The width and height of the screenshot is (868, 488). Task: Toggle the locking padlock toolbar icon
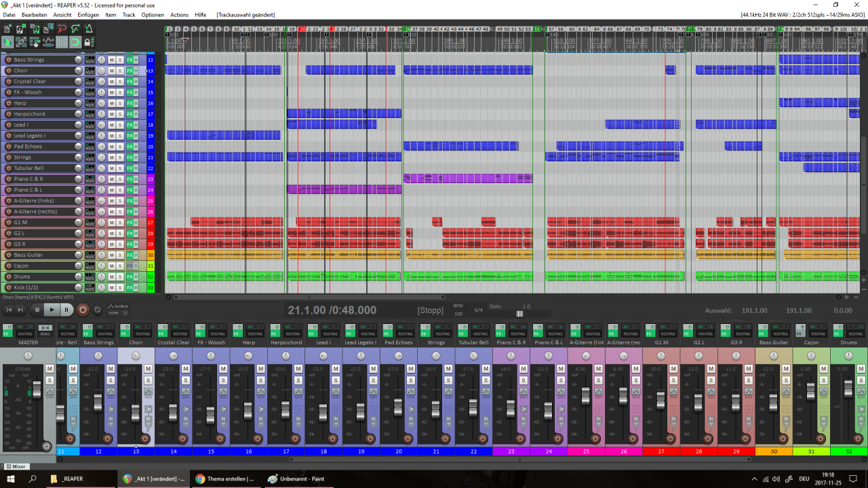[89, 42]
